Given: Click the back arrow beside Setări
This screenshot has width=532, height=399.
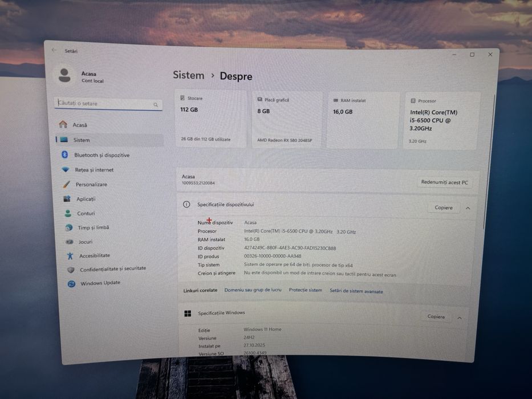Looking at the screenshot, I should (54, 50).
